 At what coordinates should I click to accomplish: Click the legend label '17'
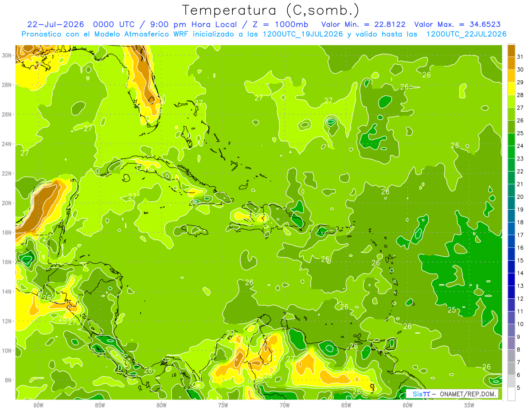[520, 235]
